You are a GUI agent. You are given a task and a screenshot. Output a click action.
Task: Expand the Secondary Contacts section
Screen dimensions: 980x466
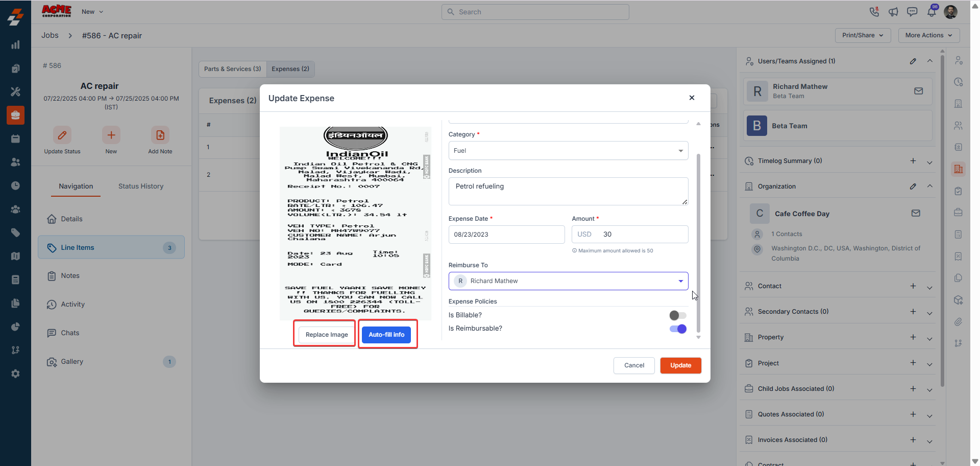pos(929,313)
